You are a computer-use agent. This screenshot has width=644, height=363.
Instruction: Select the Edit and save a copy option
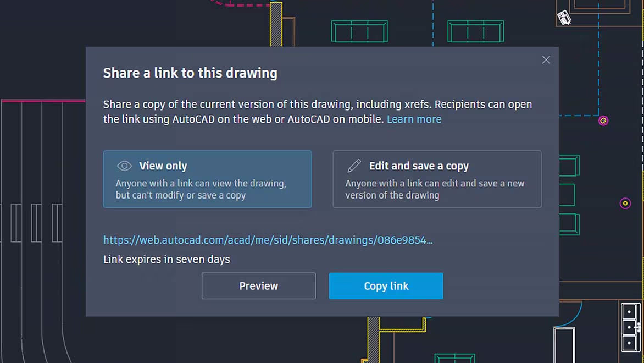tap(437, 179)
